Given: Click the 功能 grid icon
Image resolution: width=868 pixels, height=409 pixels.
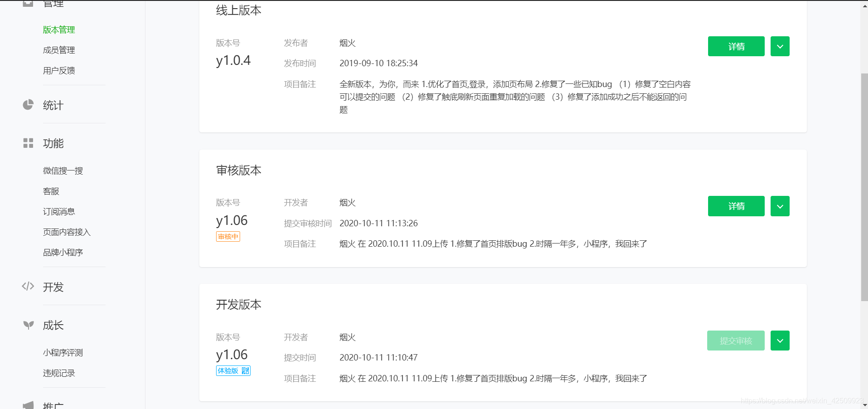Looking at the screenshot, I should (28, 143).
